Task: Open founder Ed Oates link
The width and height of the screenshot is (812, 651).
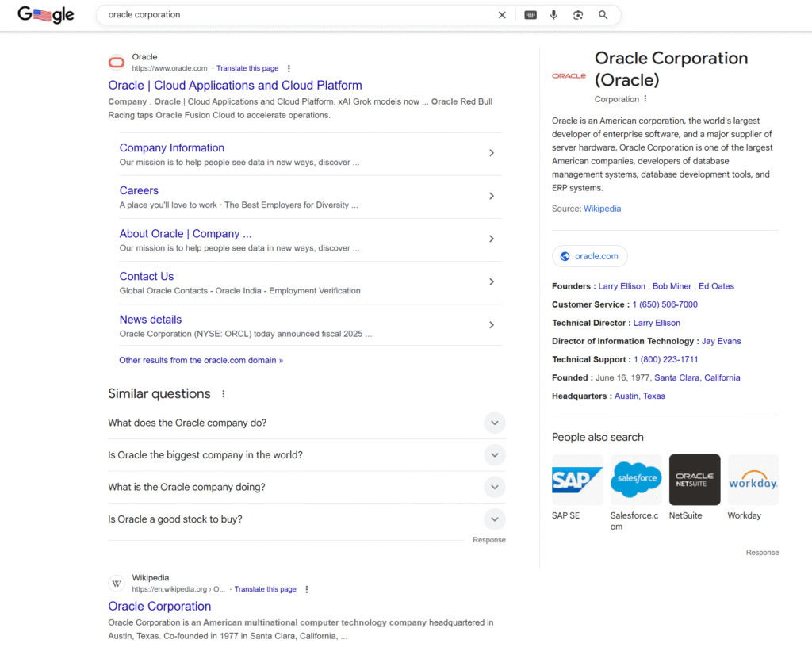Action: (x=716, y=286)
